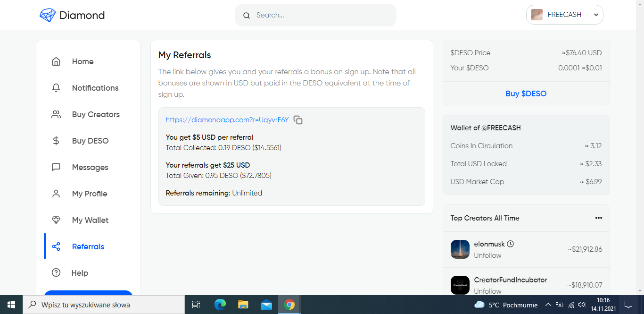Click the 'Your $DESO' balance row
The image size is (644, 314).
526,68
